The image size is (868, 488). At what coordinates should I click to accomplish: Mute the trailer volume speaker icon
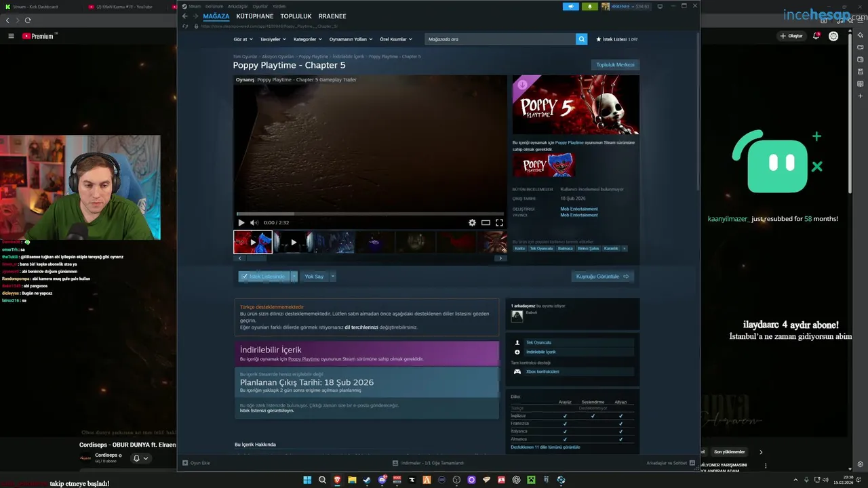coord(254,222)
